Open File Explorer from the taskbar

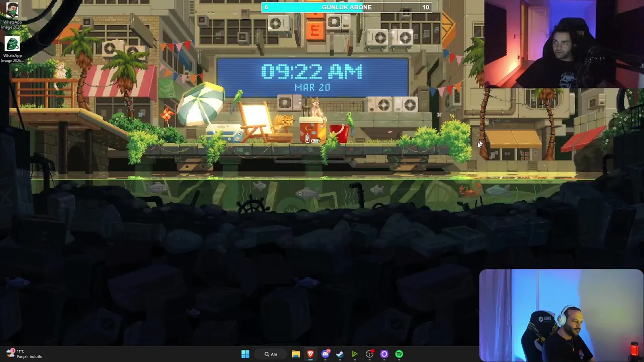(296, 354)
